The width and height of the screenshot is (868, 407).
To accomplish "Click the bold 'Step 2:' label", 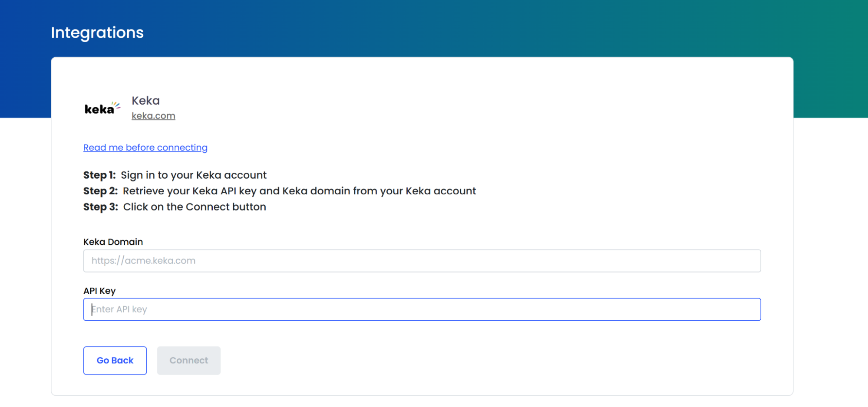I will coord(100,191).
